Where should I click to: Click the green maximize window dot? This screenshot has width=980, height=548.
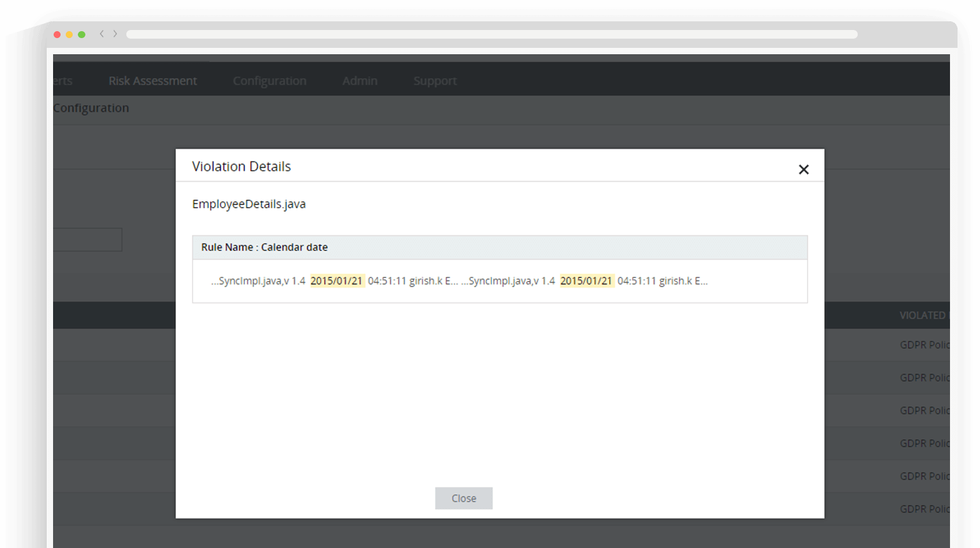click(82, 35)
